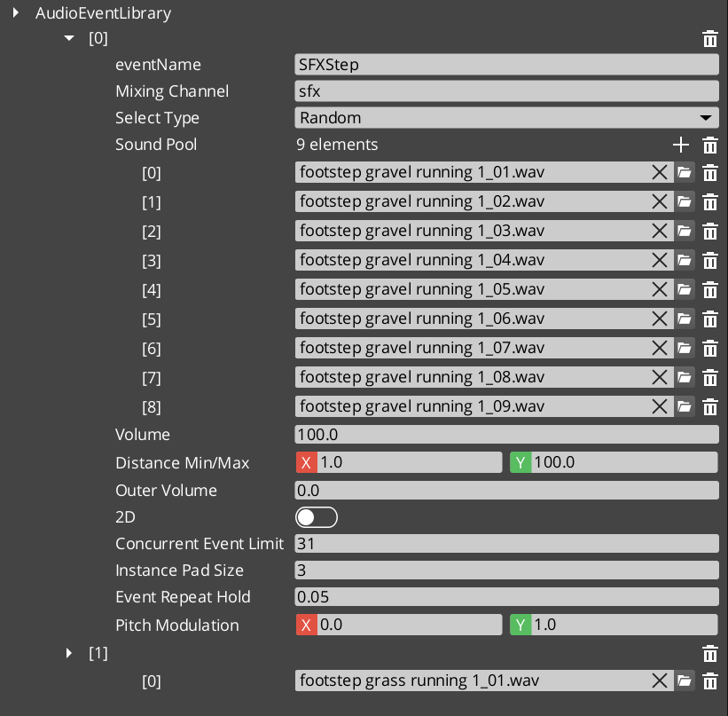Select the eventName field containing SFXStep
728x716 pixels.
507,64
